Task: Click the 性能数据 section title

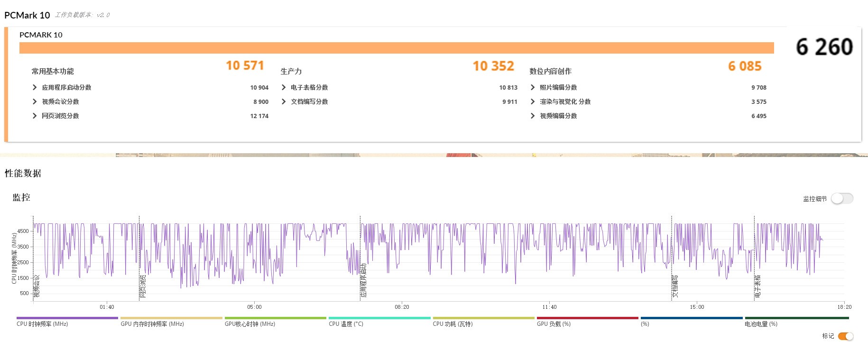Action: (x=23, y=173)
